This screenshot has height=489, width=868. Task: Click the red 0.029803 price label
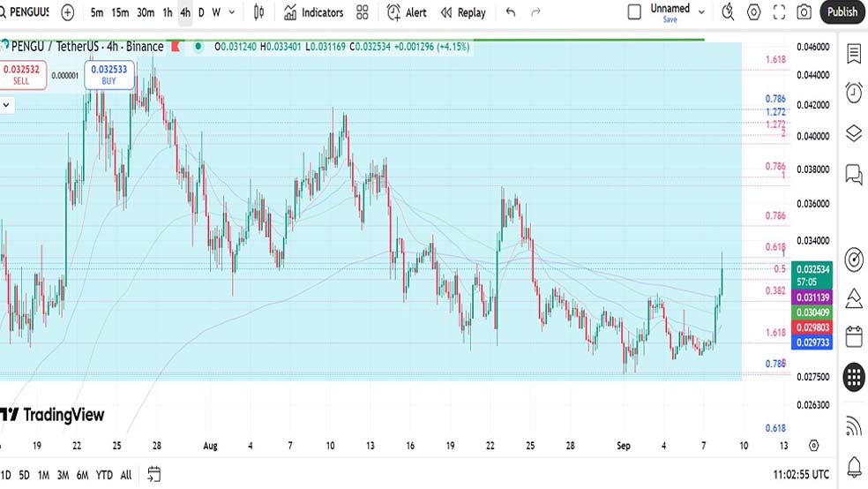pos(812,327)
